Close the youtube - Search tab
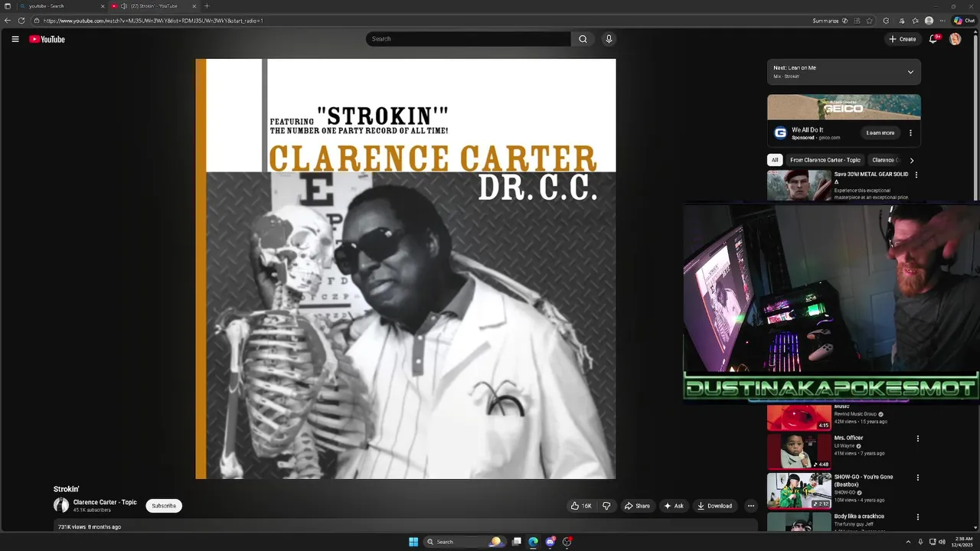Viewport: 980px width, 551px height. pos(103,6)
